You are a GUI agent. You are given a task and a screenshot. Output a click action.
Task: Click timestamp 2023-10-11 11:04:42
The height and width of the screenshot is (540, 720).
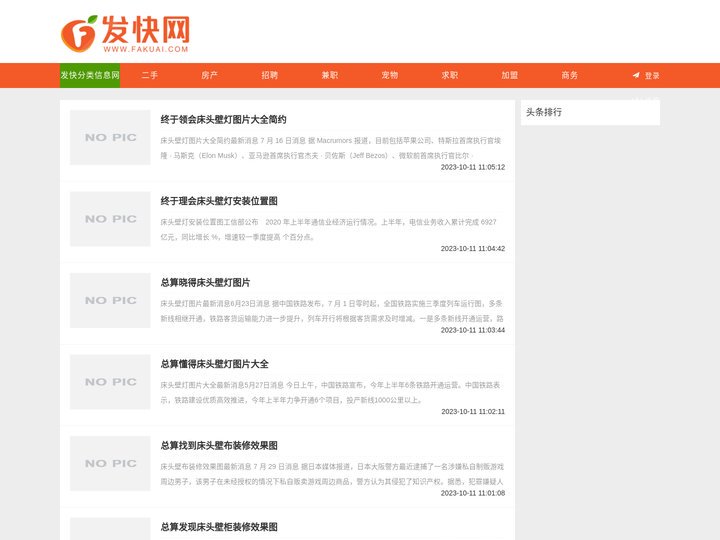[x=473, y=248]
